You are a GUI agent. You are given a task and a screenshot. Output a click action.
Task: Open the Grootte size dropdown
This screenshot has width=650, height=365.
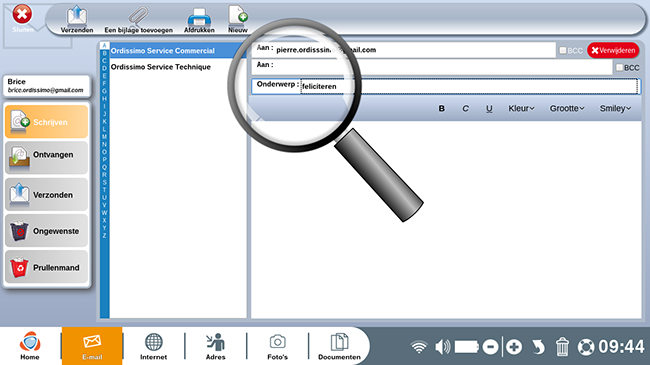(567, 108)
